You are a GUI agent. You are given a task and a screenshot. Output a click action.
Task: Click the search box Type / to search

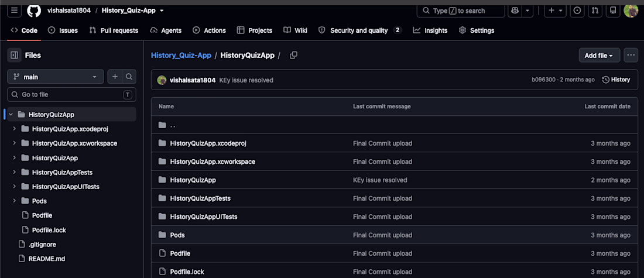(x=461, y=11)
